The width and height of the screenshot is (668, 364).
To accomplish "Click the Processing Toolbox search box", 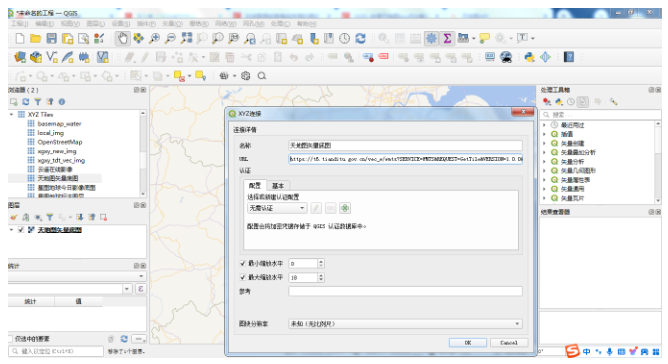I will click(600, 115).
